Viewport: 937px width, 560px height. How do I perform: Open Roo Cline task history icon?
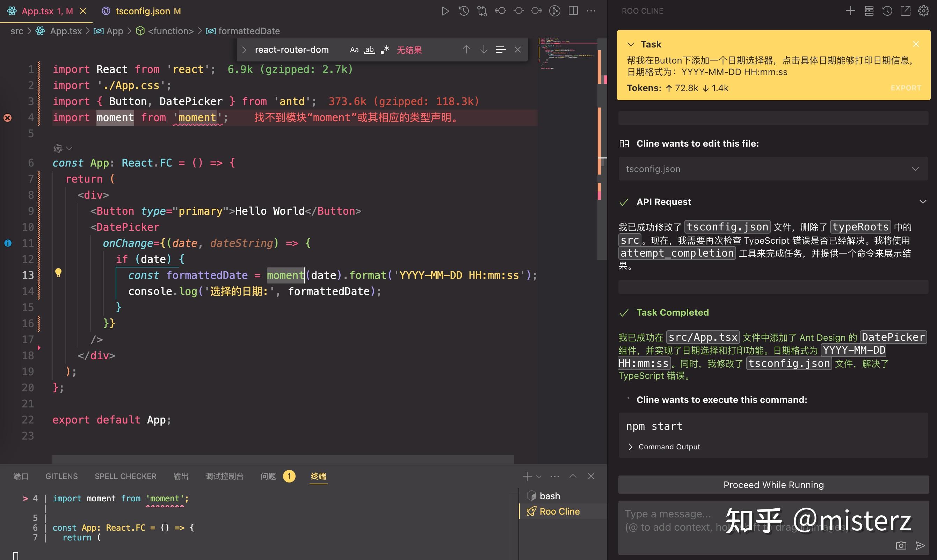[887, 11]
